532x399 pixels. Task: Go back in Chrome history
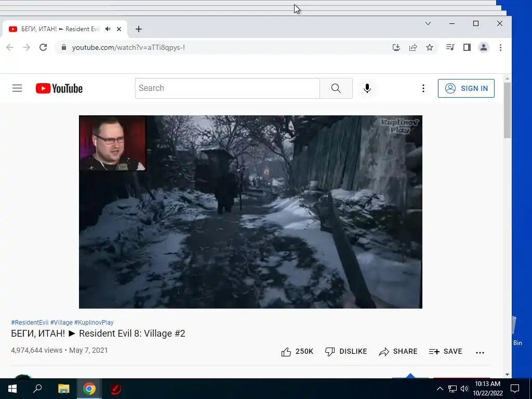(10, 47)
